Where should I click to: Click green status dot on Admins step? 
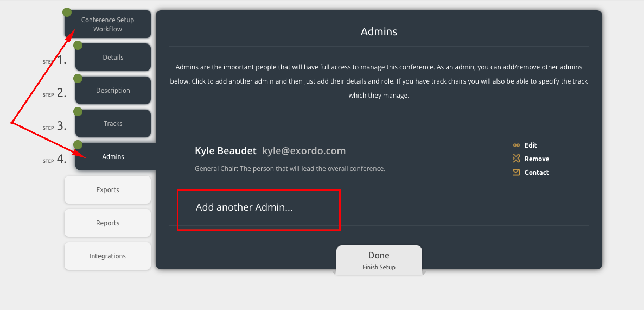tap(78, 145)
